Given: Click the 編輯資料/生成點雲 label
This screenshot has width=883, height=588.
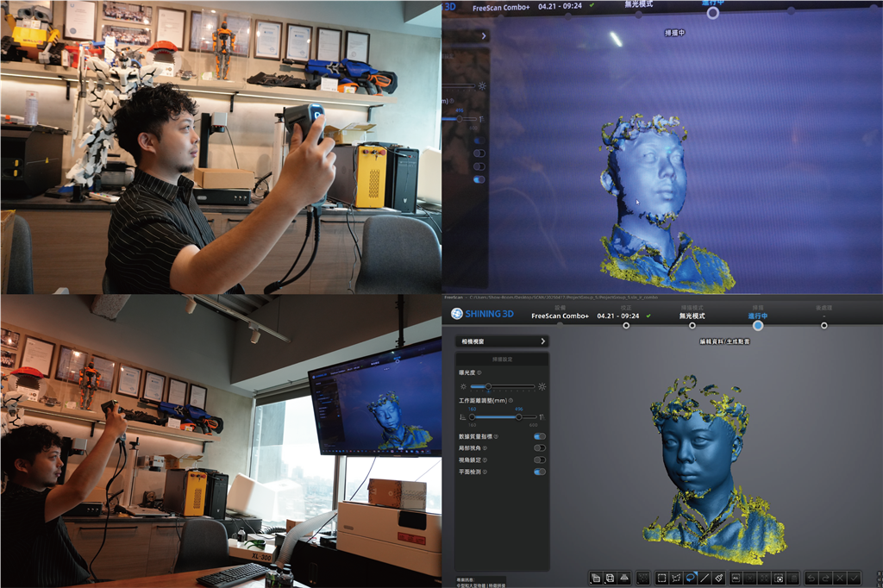Looking at the screenshot, I should (x=723, y=341).
